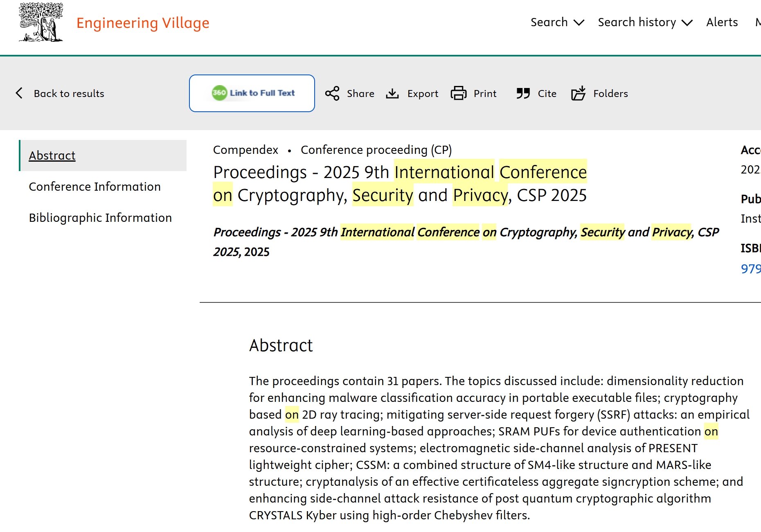Click the proceedings title heading

[400, 183]
